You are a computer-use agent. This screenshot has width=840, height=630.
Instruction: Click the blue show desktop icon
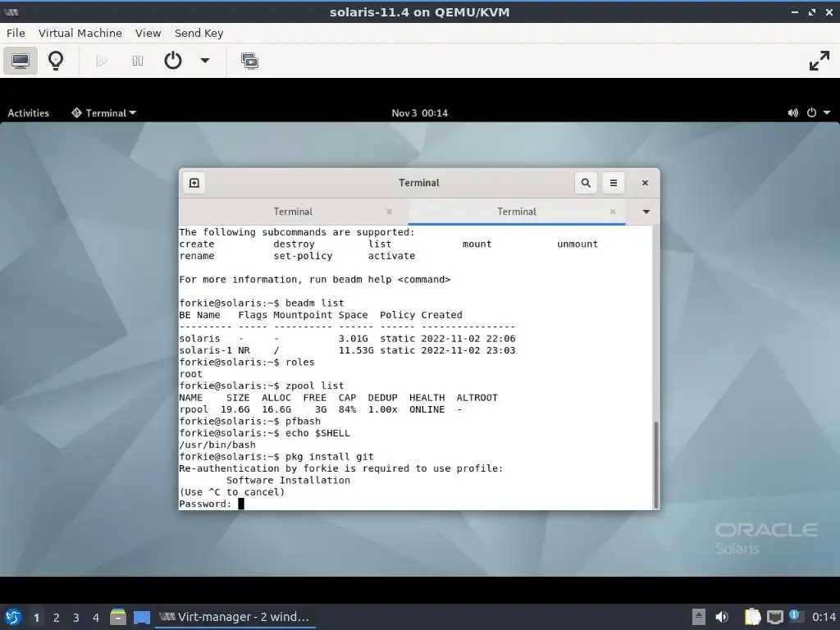pos(142,618)
